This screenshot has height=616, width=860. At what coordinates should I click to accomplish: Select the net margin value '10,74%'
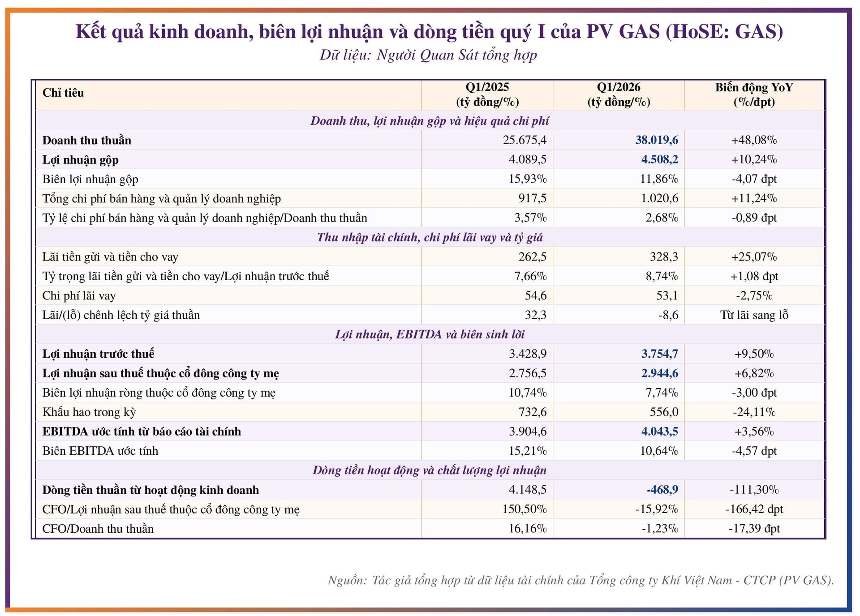coord(528,393)
